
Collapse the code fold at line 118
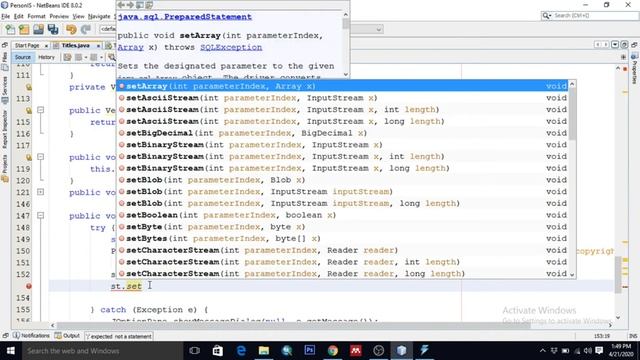40,157
